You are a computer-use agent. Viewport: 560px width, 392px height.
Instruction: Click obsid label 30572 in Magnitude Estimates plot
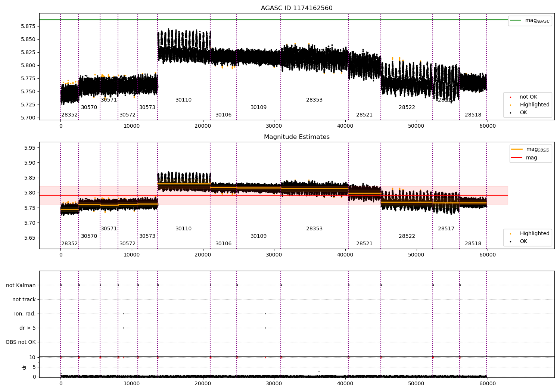click(x=127, y=244)
